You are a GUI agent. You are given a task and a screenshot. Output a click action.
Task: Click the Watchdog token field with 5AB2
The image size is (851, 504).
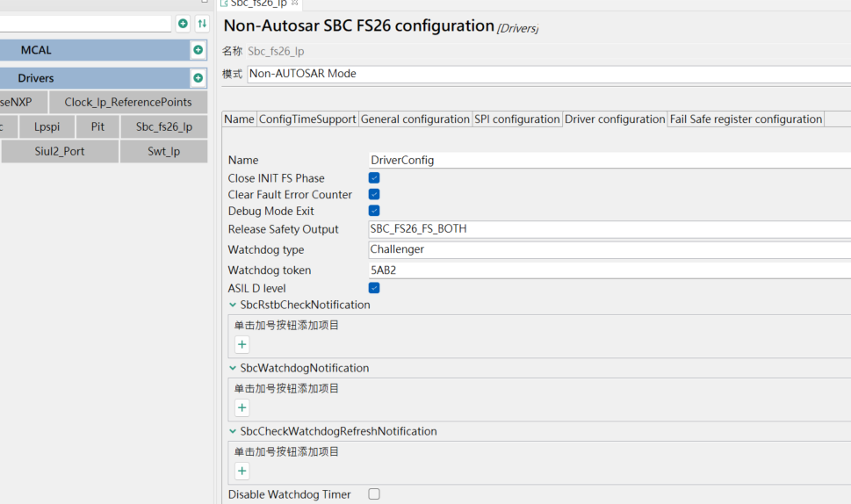[x=609, y=270]
